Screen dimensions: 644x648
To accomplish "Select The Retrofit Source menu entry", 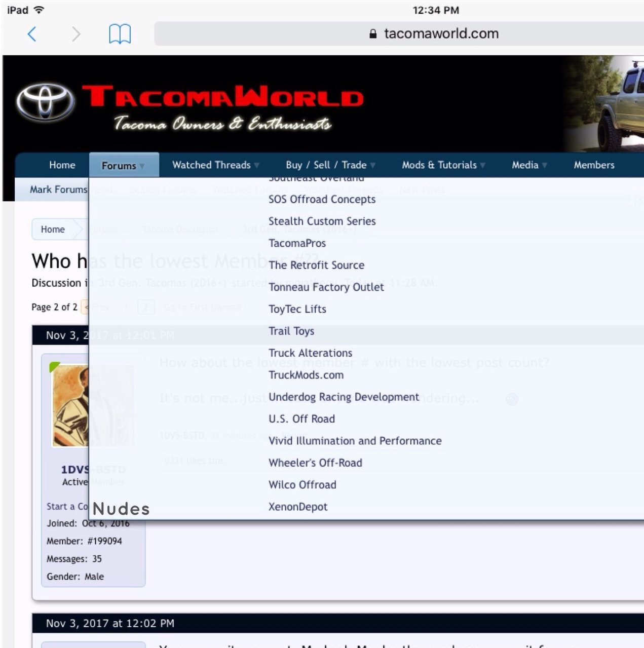I will [x=316, y=265].
